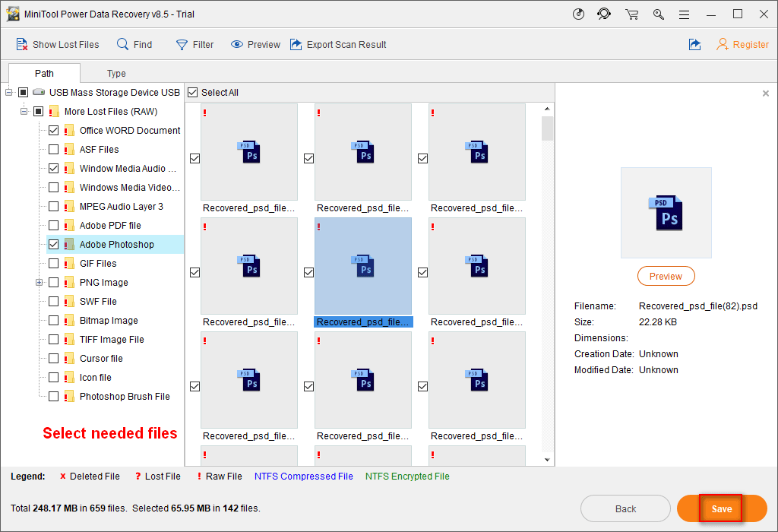This screenshot has width=778, height=532.
Task: Uncheck the Adobe Photoshop checkbox
Action: coord(54,244)
